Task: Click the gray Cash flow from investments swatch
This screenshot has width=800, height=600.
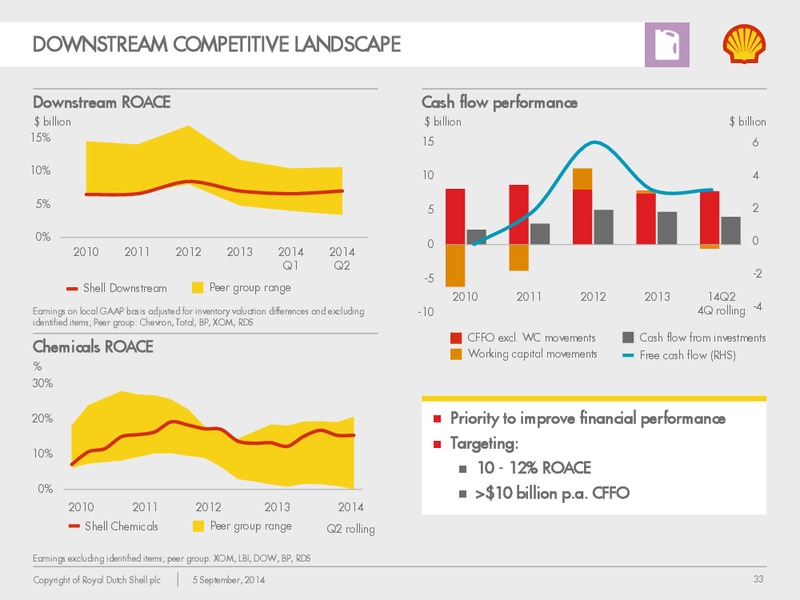Action: pos(628,337)
